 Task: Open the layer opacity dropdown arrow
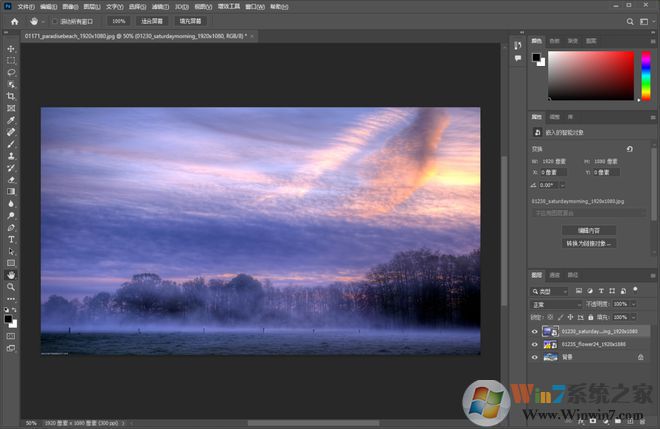(x=631, y=303)
